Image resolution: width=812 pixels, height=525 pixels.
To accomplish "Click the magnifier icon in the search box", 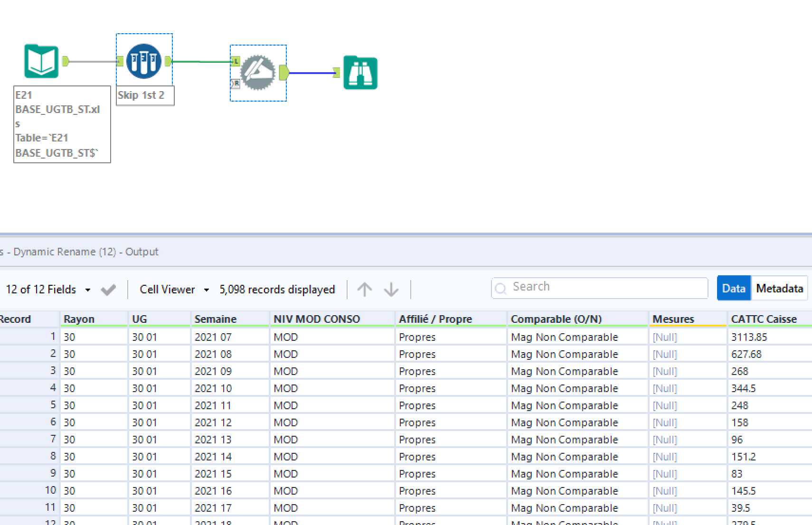I will click(501, 288).
